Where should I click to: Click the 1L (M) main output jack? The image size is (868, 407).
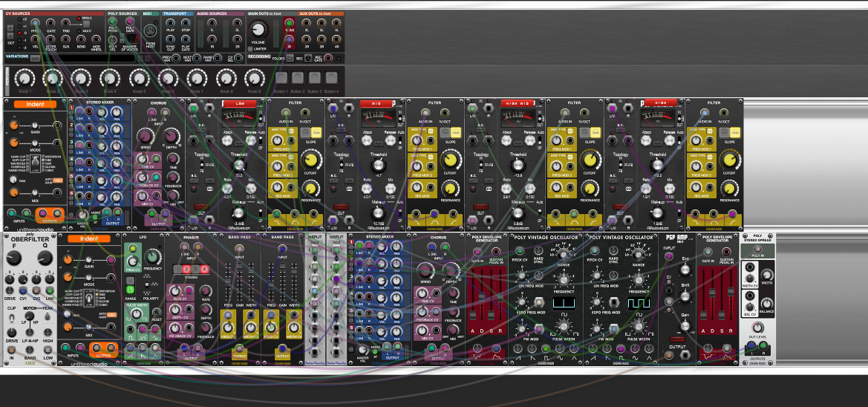[x=289, y=23]
